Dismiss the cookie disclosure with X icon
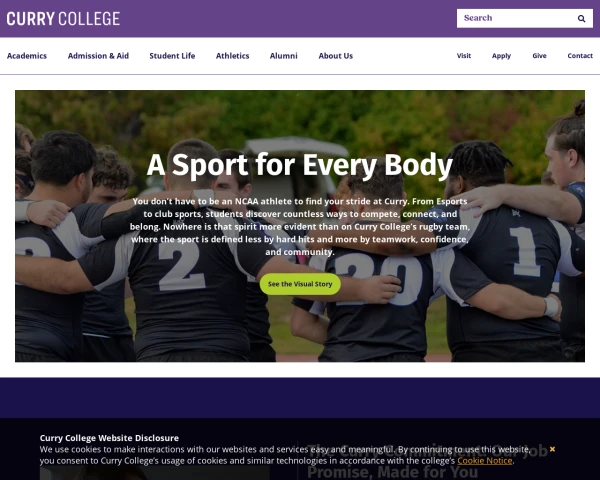Screen dimensions: 600x480 tap(552, 449)
